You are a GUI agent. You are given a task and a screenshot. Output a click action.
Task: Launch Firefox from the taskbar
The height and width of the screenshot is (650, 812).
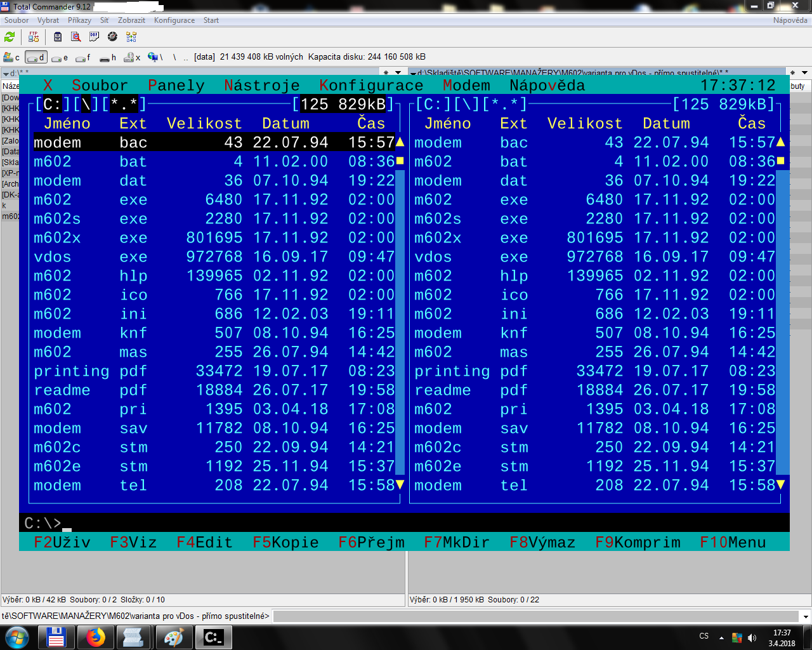tap(96, 637)
